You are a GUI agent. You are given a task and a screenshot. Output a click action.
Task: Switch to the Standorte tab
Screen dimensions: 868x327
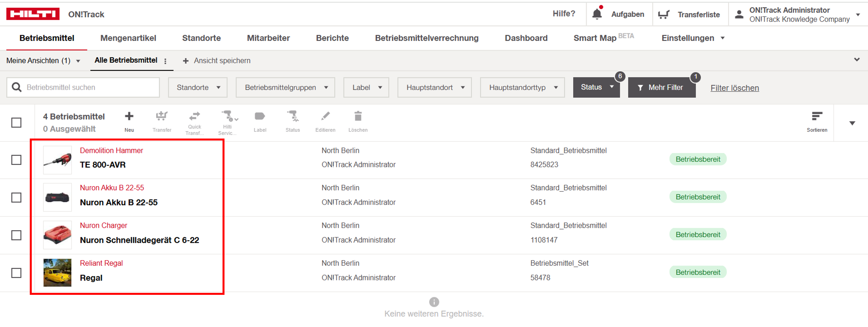point(201,38)
